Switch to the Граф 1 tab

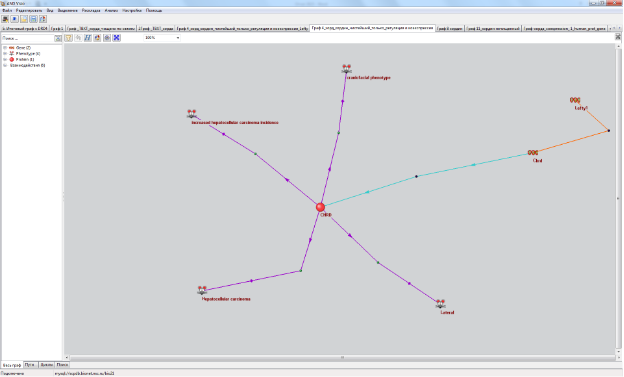pyautogui.click(x=57, y=29)
